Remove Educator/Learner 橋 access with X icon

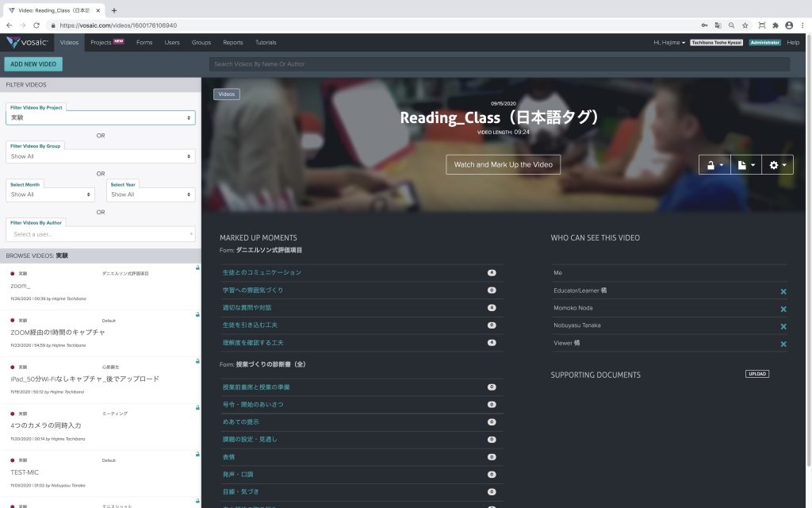point(783,292)
